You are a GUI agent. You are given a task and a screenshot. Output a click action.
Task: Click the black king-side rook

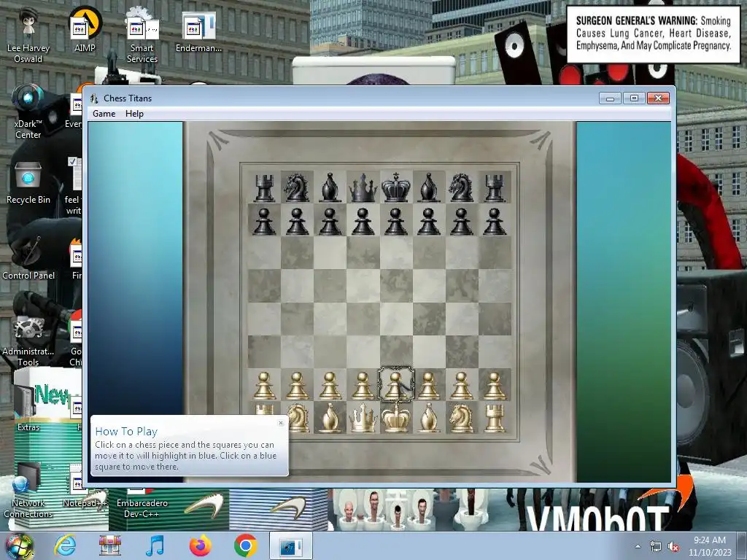tap(495, 187)
